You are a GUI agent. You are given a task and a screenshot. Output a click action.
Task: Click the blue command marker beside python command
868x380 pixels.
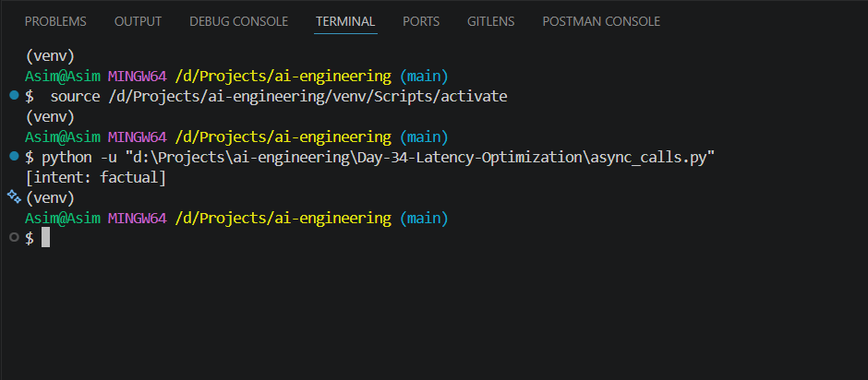[15, 157]
